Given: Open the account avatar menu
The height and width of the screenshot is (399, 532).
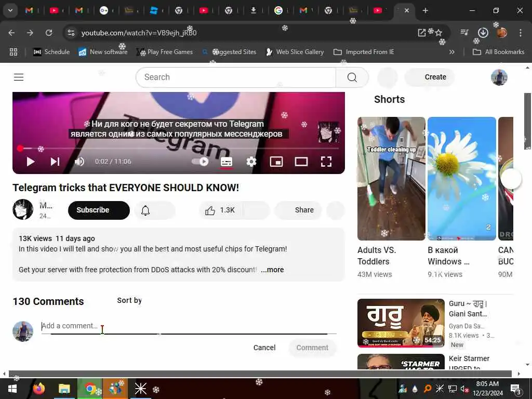Looking at the screenshot, I should [x=499, y=77].
